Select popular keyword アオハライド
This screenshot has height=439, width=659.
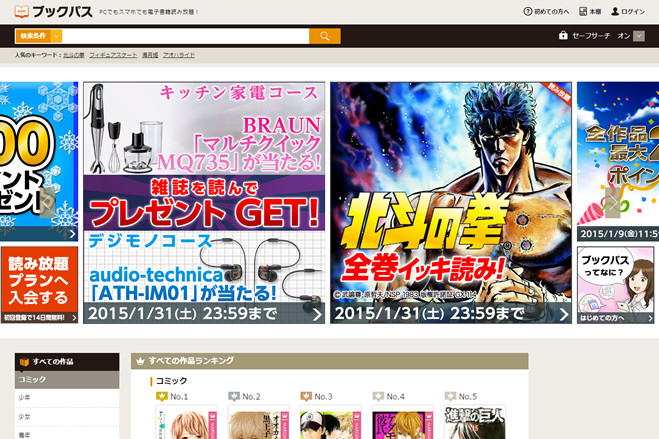tap(179, 55)
